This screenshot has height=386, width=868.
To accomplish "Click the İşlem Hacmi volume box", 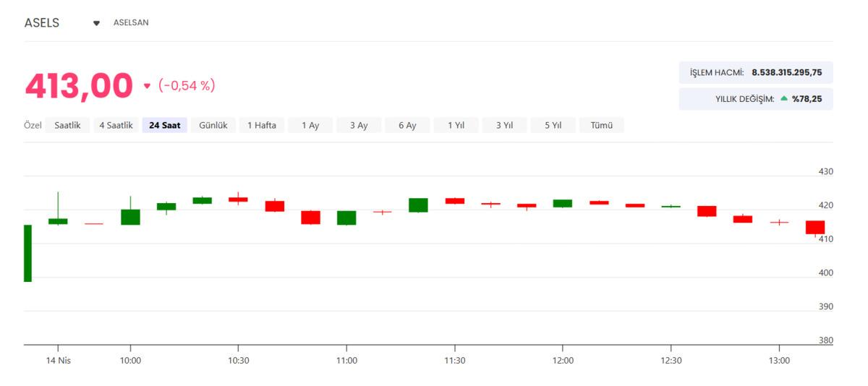I will tap(755, 72).
